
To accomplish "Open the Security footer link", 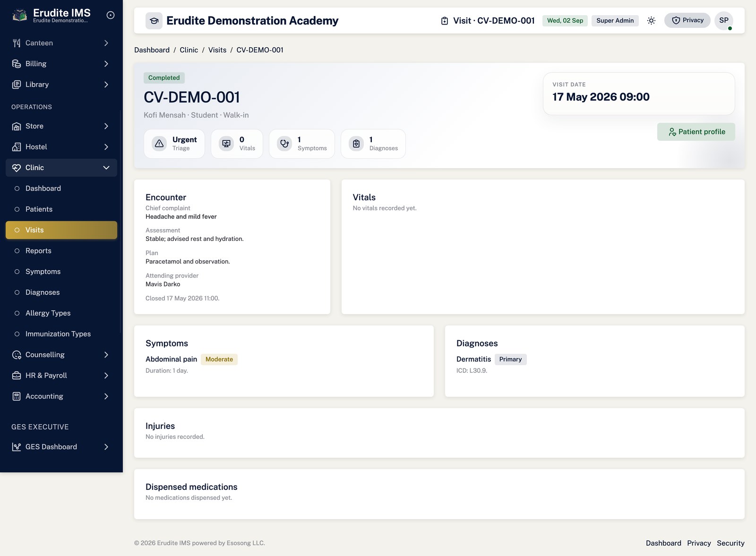I will pos(730,543).
